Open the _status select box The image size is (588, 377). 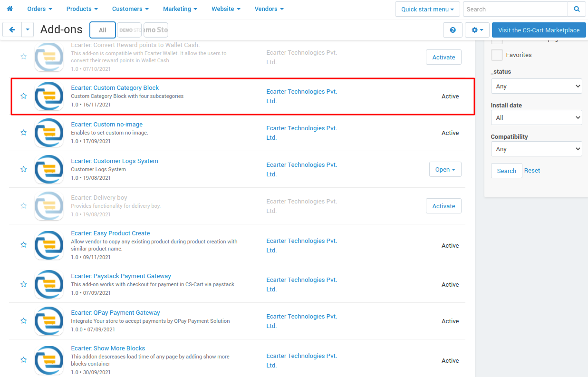[536, 86]
